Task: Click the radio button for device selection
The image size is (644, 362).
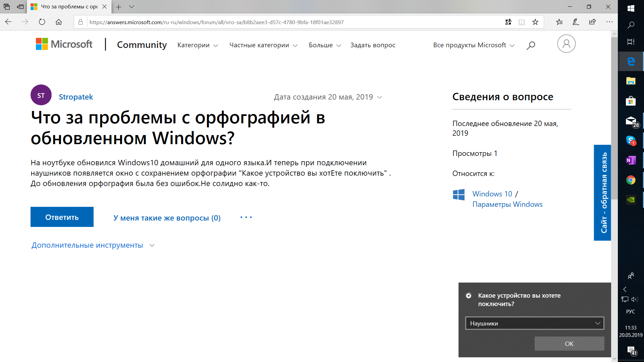Action: [468, 295]
